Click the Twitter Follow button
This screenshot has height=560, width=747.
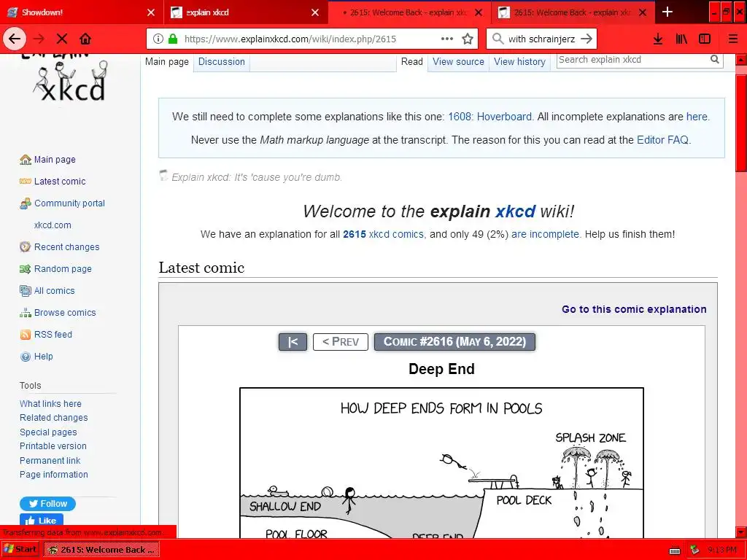47,504
